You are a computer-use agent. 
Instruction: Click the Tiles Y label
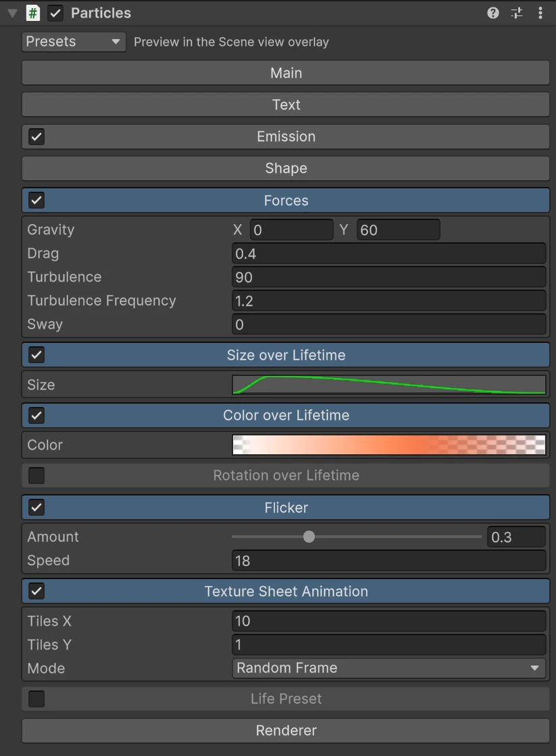(x=49, y=645)
